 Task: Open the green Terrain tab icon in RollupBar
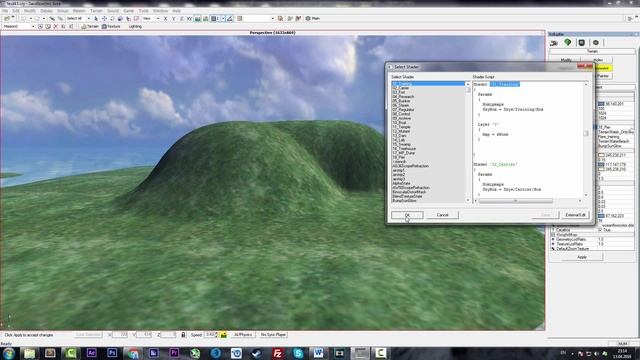(x=567, y=42)
